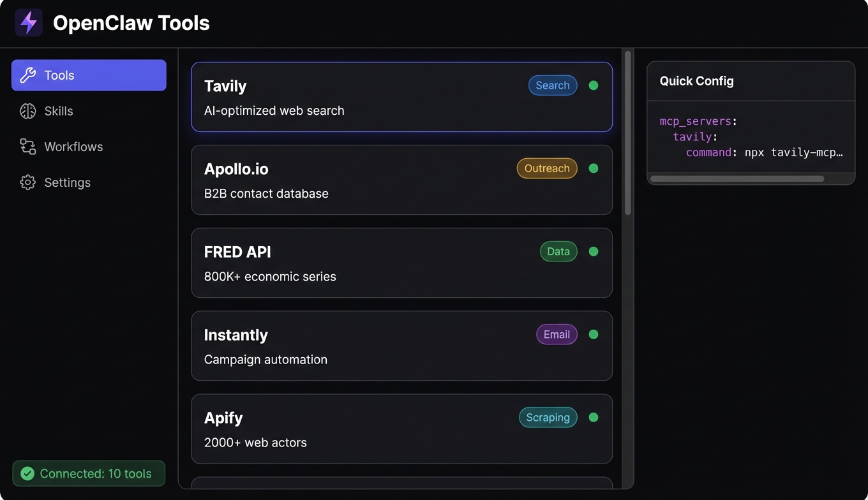This screenshot has width=868, height=500.
Task: Click the tools list vertical scrollbar
Action: click(x=628, y=134)
